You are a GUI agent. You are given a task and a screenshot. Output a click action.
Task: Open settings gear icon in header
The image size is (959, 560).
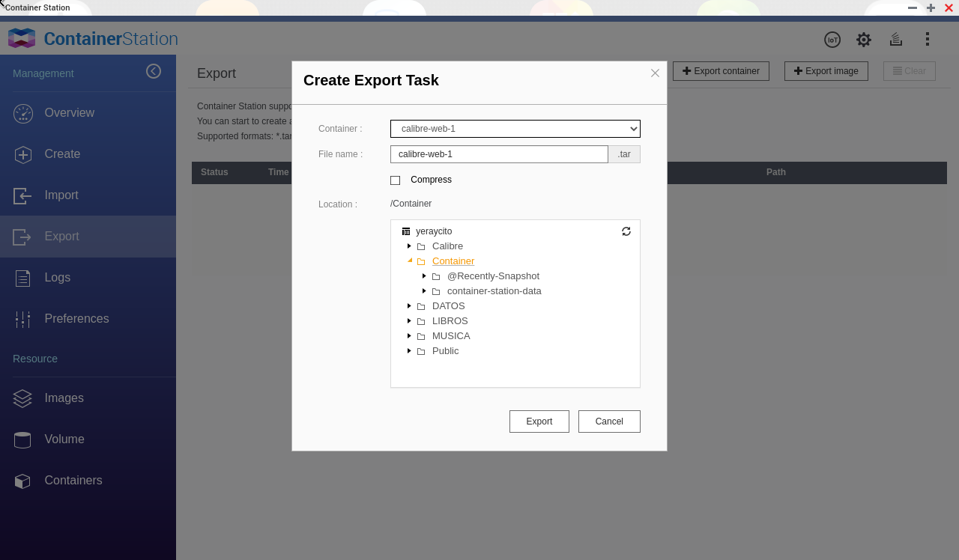[x=864, y=40]
